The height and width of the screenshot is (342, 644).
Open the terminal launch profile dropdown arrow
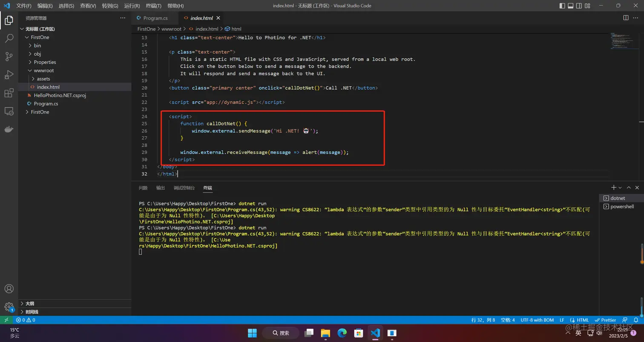pyautogui.click(x=620, y=188)
